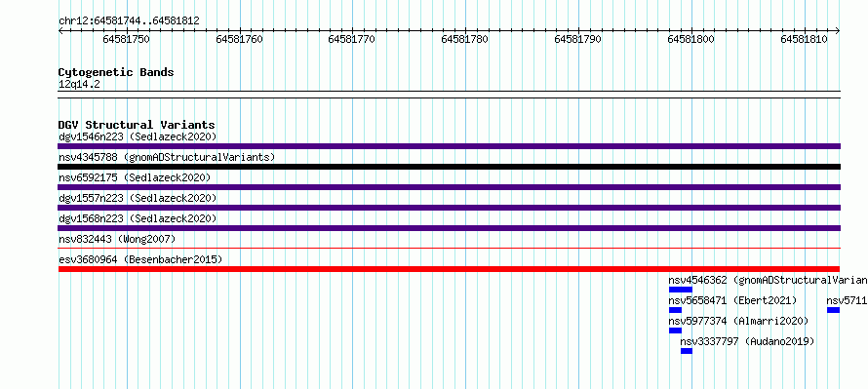Open nsv5658471 (Ebert2021) label
Image resolution: width=868 pixels, height=389 pixels.
732,300
